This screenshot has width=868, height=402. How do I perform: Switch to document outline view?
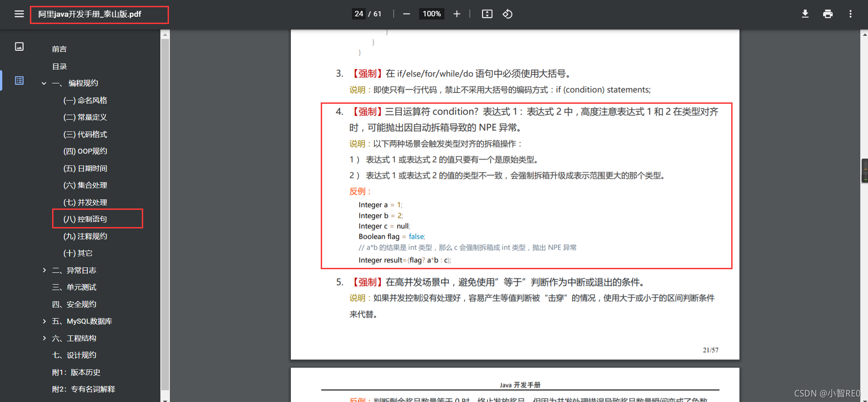(19, 81)
